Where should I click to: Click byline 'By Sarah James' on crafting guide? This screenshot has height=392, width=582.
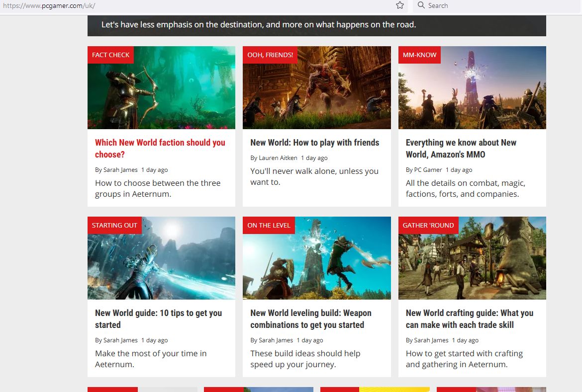[x=427, y=340]
